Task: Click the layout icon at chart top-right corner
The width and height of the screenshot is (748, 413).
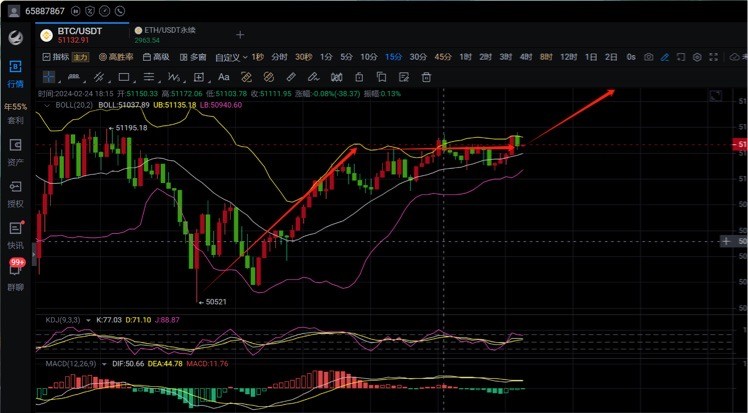Action: (x=716, y=96)
